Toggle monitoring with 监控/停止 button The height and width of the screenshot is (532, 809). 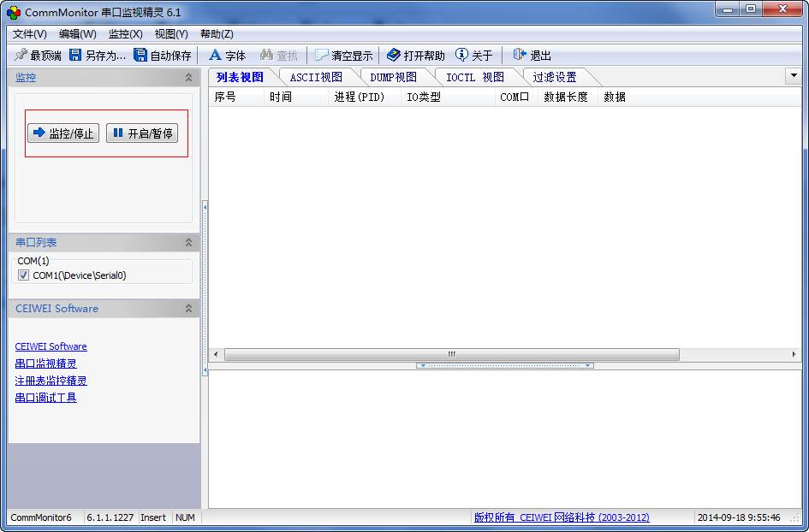[62, 133]
